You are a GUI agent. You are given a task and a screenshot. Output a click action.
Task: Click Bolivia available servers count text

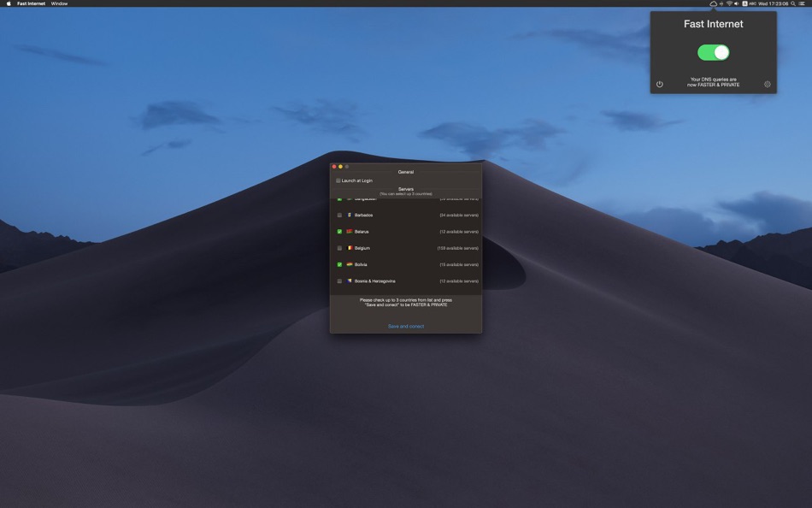[x=459, y=264]
